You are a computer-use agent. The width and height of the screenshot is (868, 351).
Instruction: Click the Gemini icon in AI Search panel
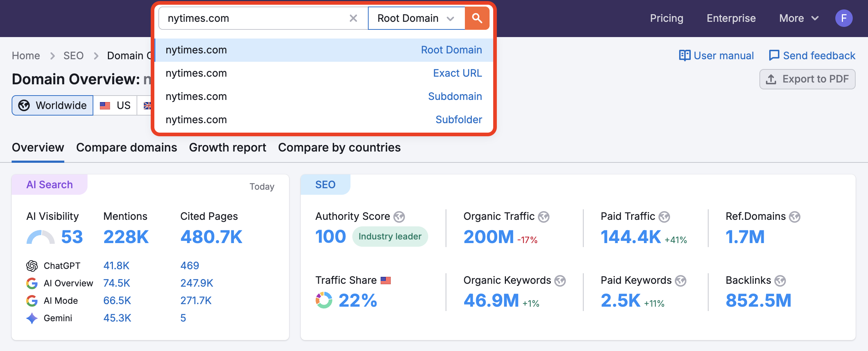(32, 318)
